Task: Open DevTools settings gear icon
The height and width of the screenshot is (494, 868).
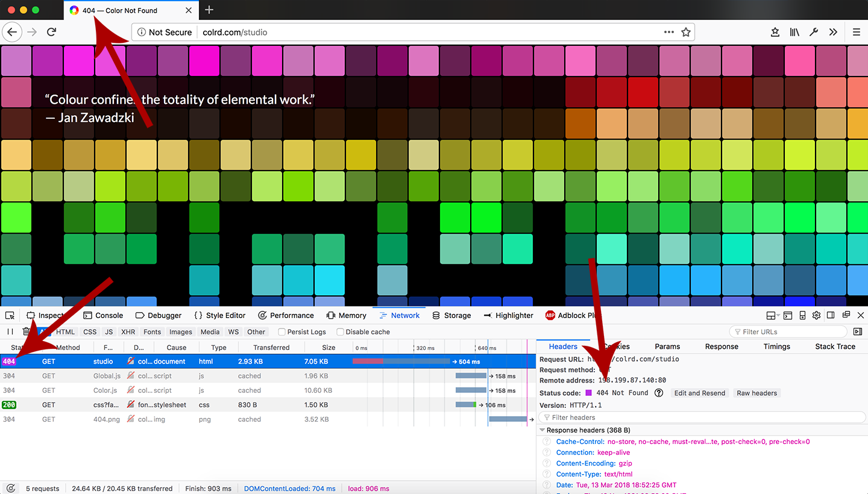Action: point(816,316)
